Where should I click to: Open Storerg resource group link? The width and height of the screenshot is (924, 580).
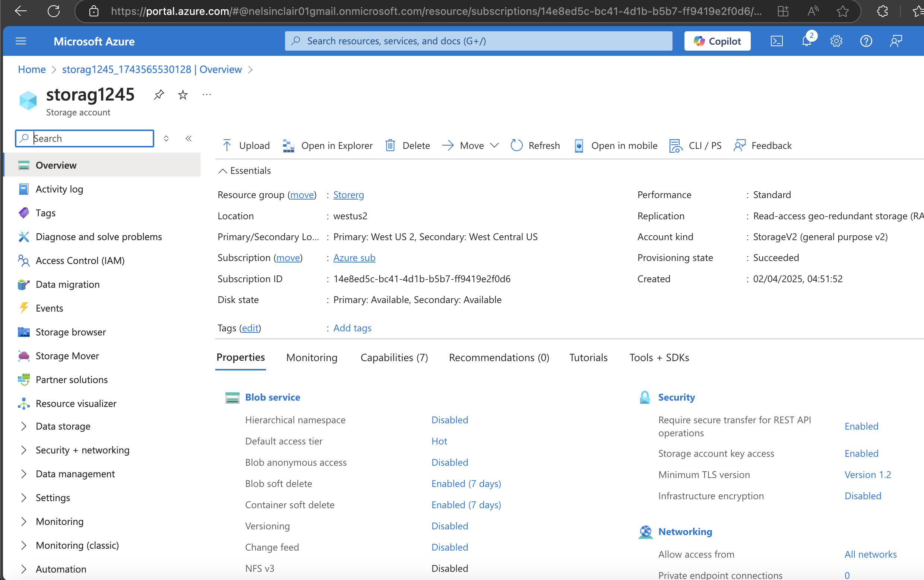click(x=348, y=195)
